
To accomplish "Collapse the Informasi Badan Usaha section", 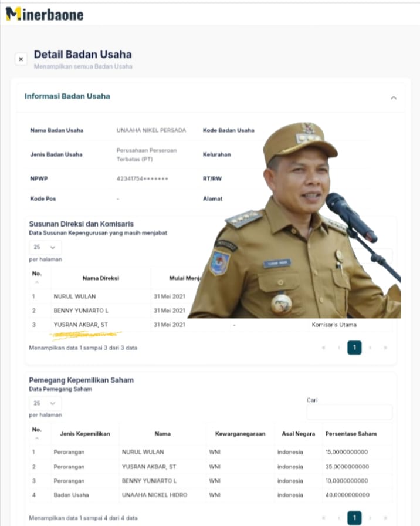I will point(394,97).
